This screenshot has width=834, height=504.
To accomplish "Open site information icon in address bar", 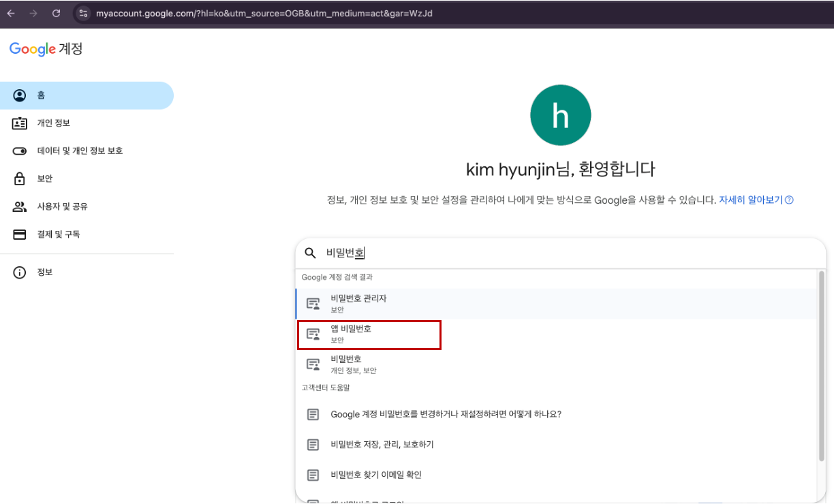I will click(x=83, y=13).
